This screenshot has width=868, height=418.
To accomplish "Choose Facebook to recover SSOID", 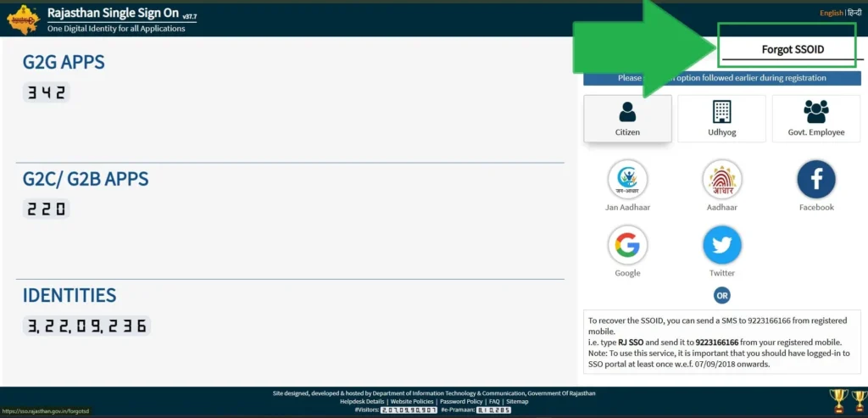I will pyautogui.click(x=816, y=180).
